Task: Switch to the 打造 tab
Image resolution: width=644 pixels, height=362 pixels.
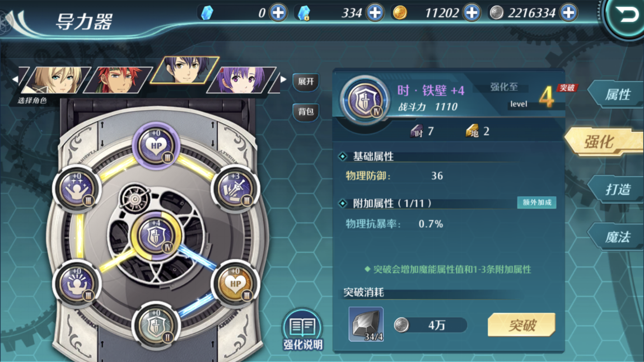Action: 617,189
